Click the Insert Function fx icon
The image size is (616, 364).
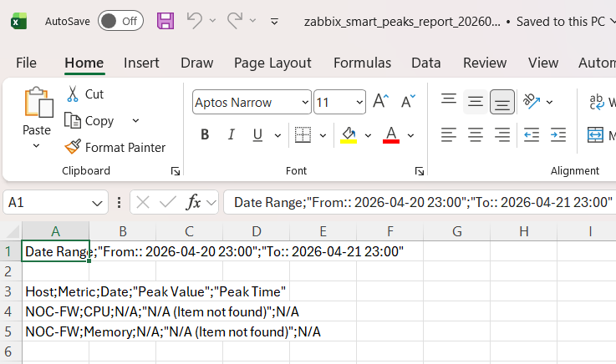193,202
